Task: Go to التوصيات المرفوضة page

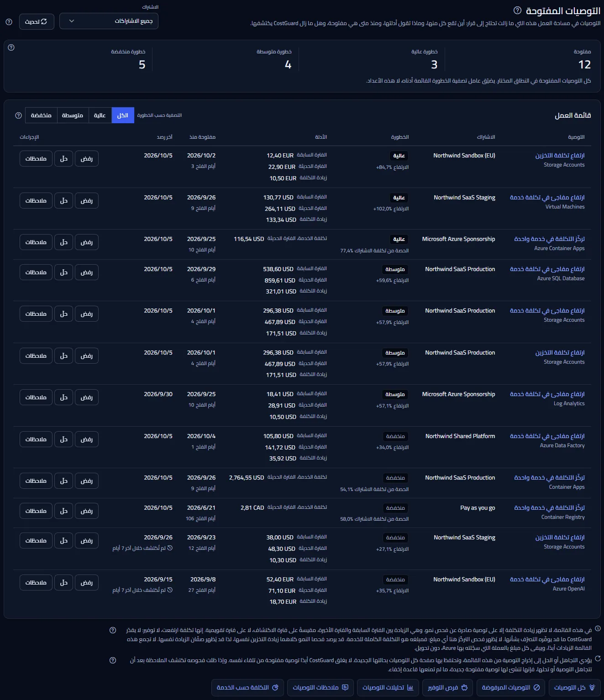Action: 510,687
